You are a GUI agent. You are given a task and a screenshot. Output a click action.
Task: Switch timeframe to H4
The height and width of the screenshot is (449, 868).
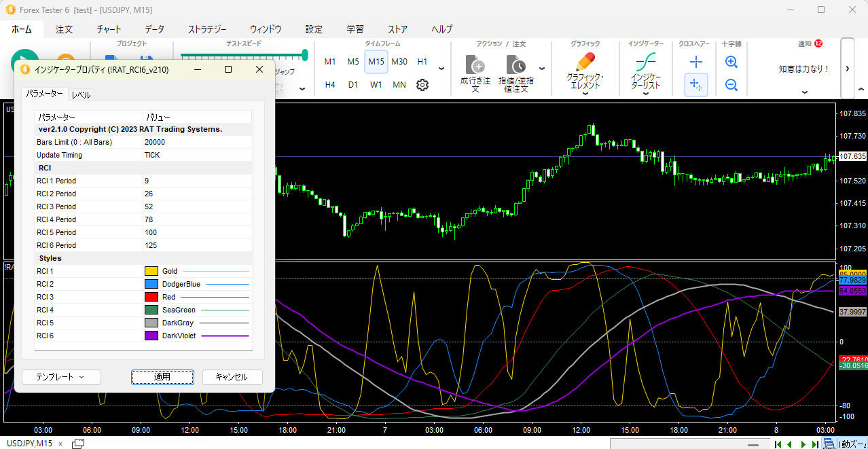[330, 85]
